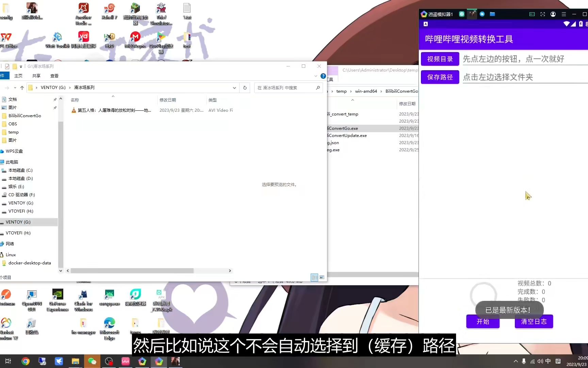Open Google Chrome from the taskbar
This screenshot has width=588, height=368.
pos(25,361)
